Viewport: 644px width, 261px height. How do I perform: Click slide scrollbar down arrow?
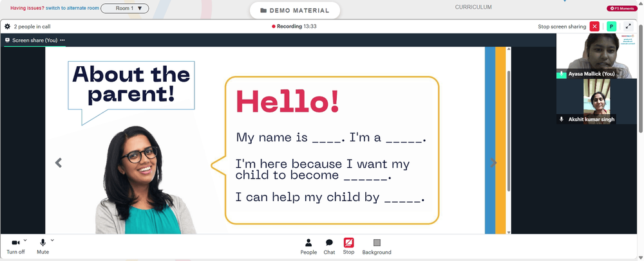click(x=509, y=232)
